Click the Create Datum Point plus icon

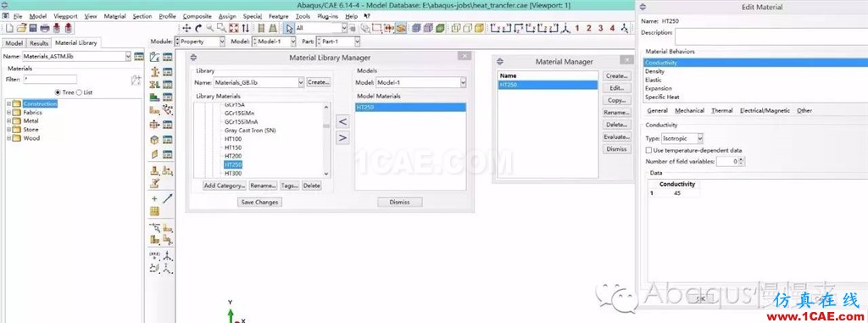[x=154, y=198]
